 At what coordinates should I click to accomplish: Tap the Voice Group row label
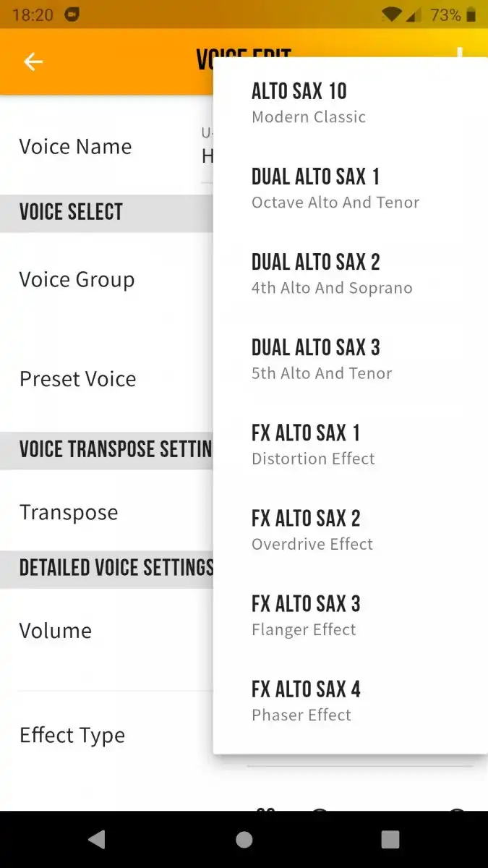pyautogui.click(x=77, y=280)
